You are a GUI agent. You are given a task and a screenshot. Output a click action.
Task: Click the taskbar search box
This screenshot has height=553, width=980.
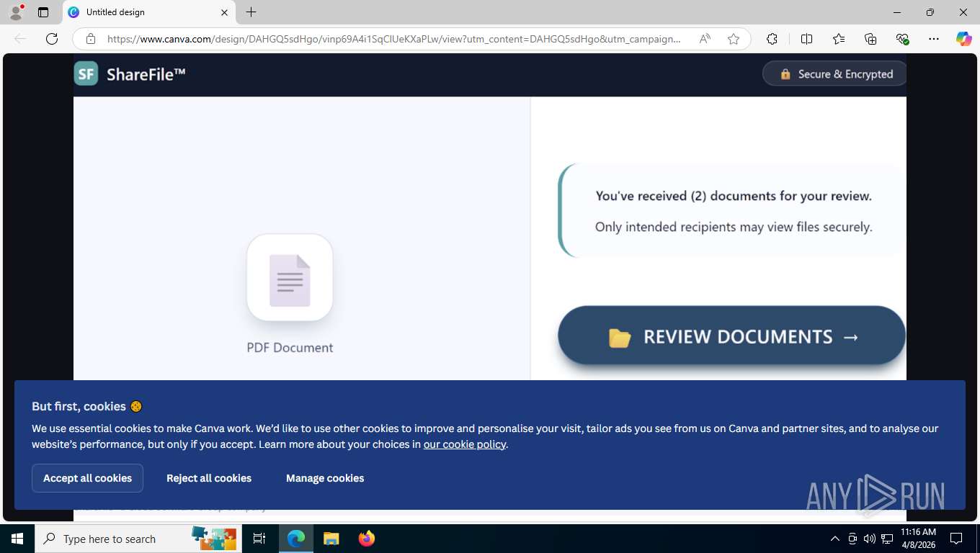tap(137, 539)
